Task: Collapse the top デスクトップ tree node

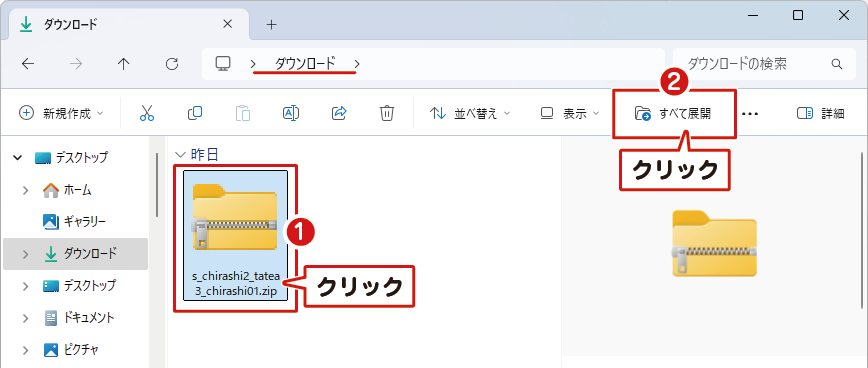Action: click(18, 158)
